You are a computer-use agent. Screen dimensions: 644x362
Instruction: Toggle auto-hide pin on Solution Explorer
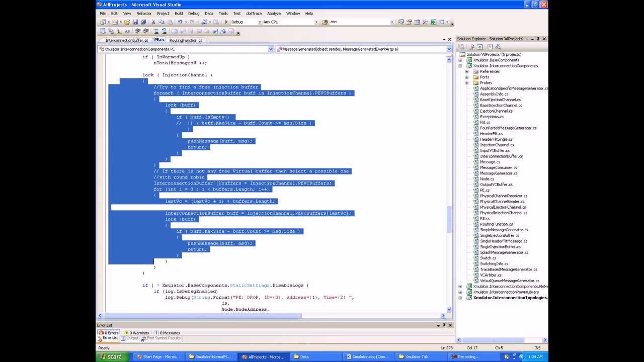pyautogui.click(x=538, y=39)
